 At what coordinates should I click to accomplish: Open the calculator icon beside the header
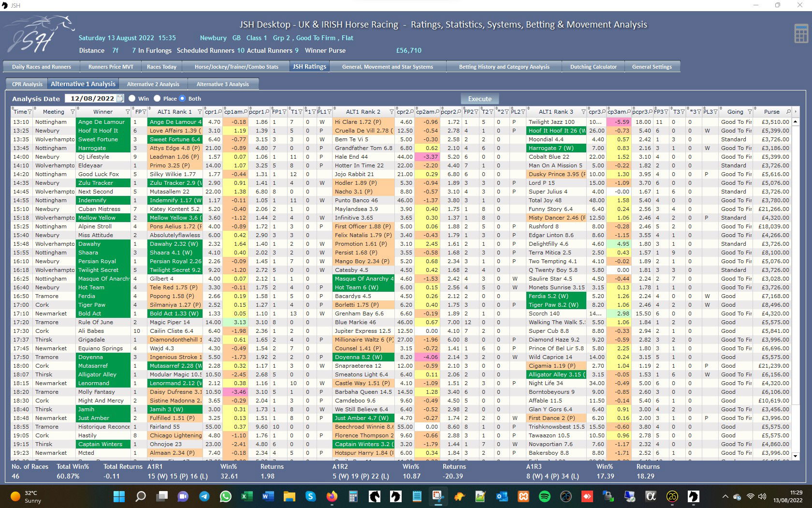point(801,33)
